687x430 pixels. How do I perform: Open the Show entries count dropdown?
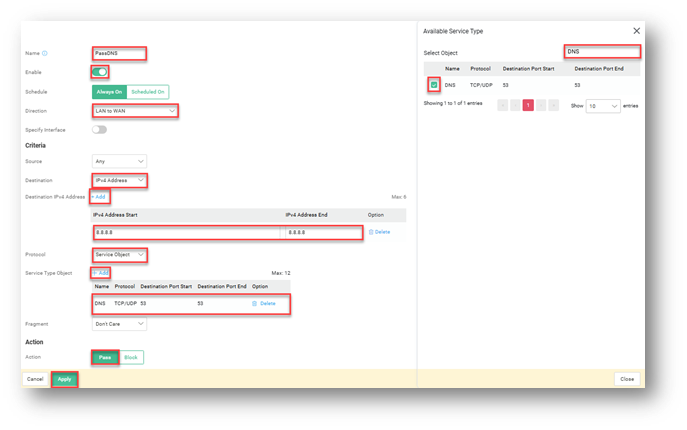coord(601,105)
